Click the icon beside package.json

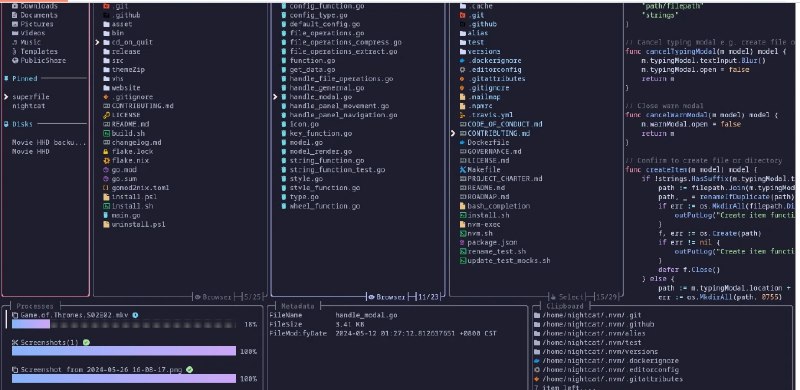[463, 242]
